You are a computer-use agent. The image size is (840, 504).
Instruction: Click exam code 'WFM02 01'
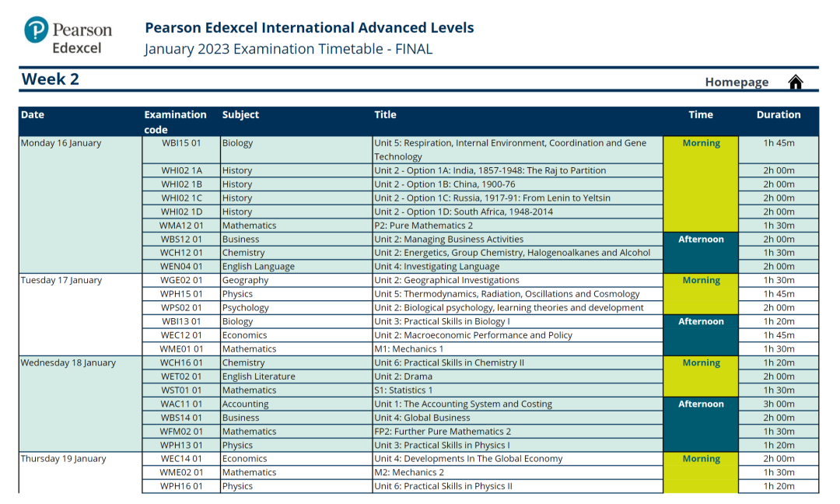pyautogui.click(x=181, y=432)
